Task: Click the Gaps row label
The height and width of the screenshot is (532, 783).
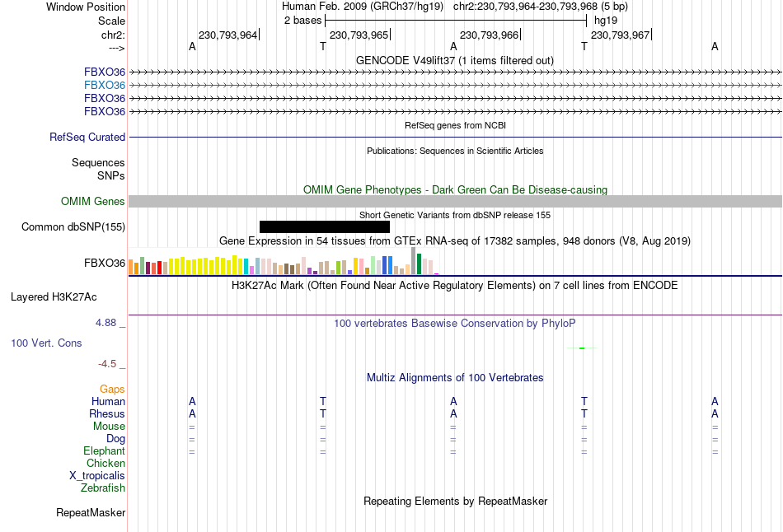Action: tap(112, 389)
